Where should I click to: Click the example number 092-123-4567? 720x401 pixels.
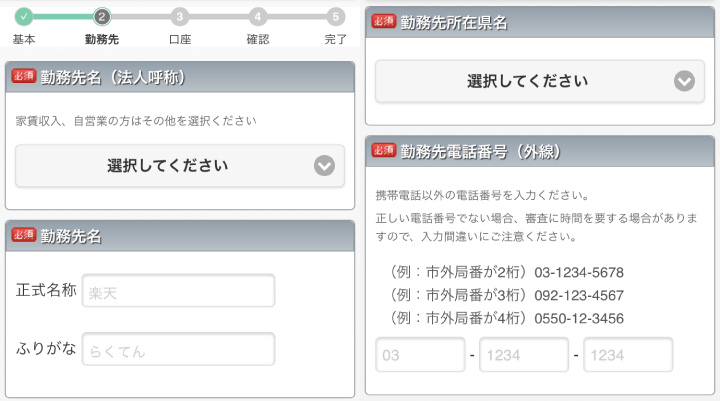click(579, 295)
